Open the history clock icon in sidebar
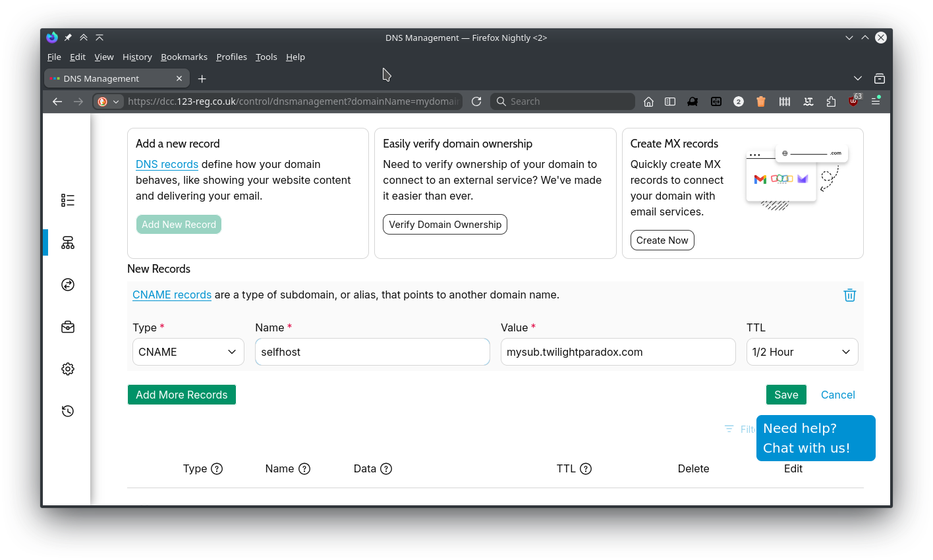This screenshot has height=560, width=933. point(68,411)
